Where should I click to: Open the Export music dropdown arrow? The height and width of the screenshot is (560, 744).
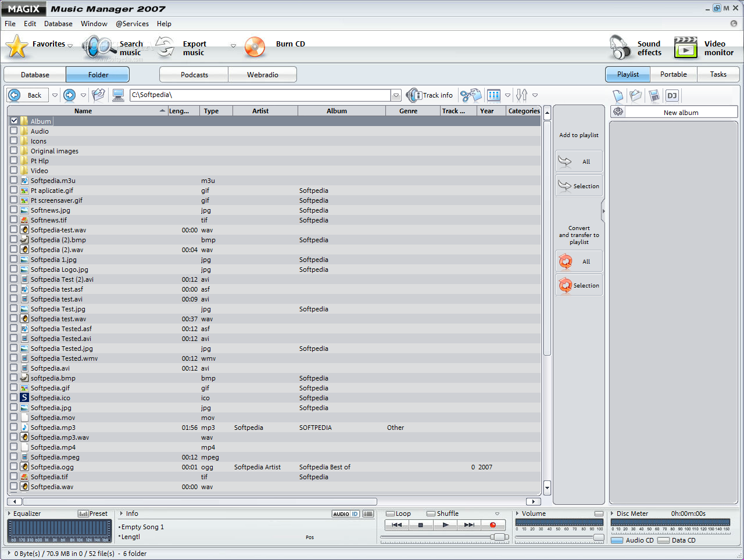point(233,46)
